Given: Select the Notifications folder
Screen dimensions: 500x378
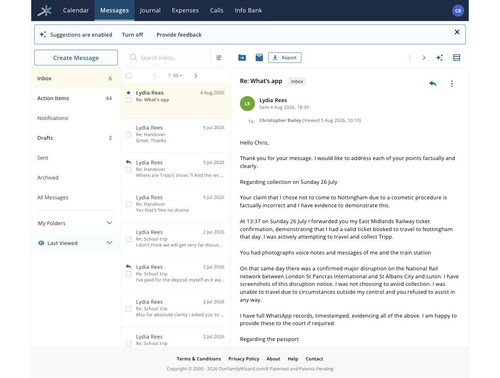Looking at the screenshot, I should [76, 118].
